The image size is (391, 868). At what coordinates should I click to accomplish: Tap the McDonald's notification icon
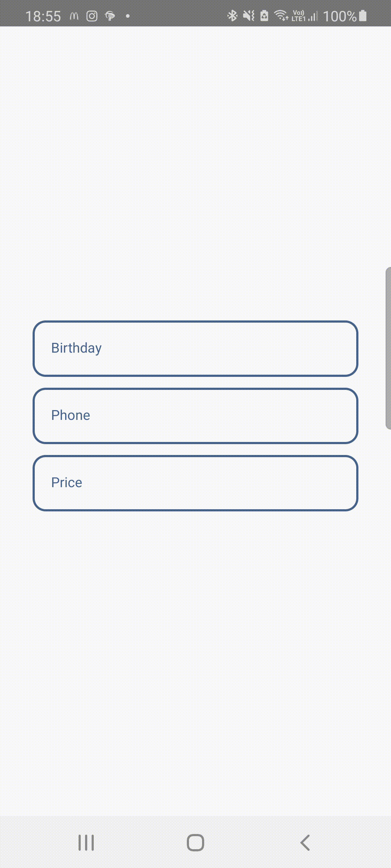[x=74, y=16]
